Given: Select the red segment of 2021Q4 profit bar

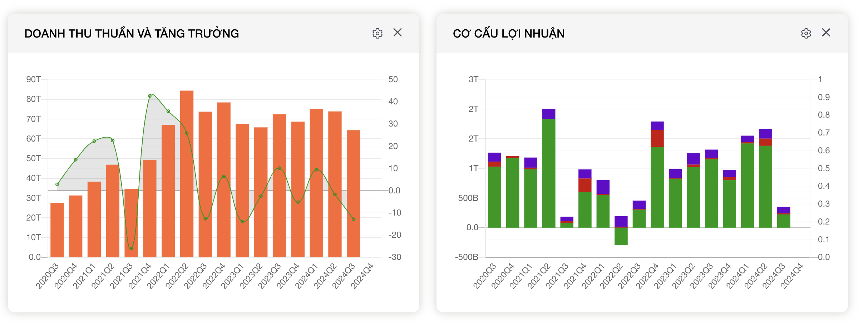Looking at the screenshot, I should [585, 185].
